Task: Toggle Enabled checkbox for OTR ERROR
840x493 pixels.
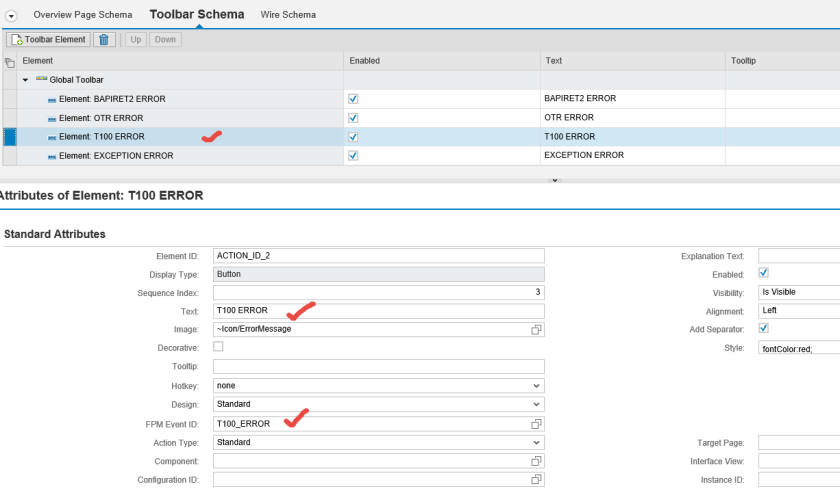Action: click(x=352, y=118)
